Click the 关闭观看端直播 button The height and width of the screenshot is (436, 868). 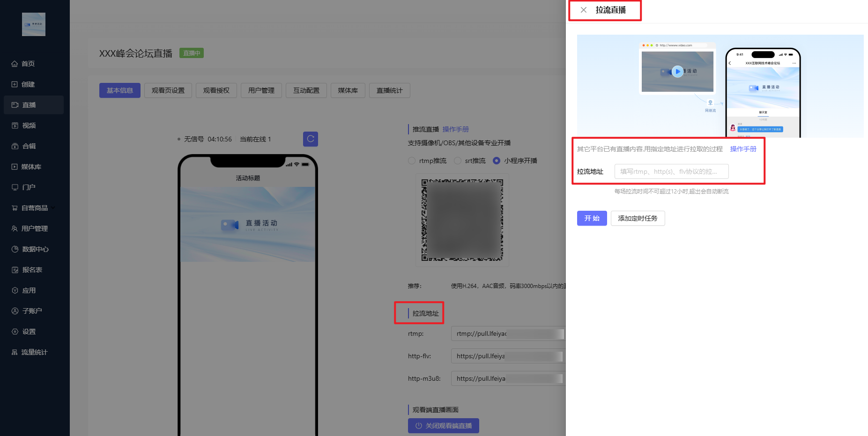tap(443, 426)
